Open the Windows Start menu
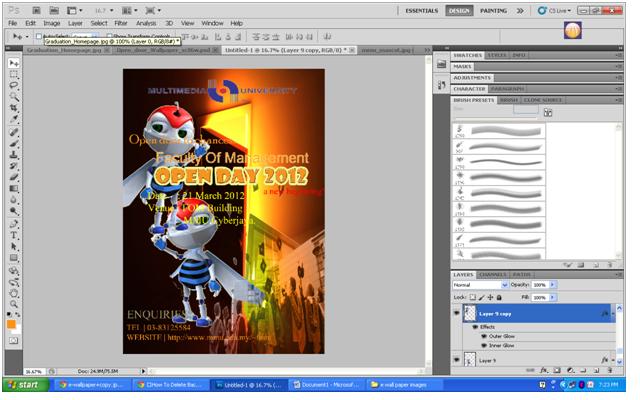640x400 pixels. point(25,385)
